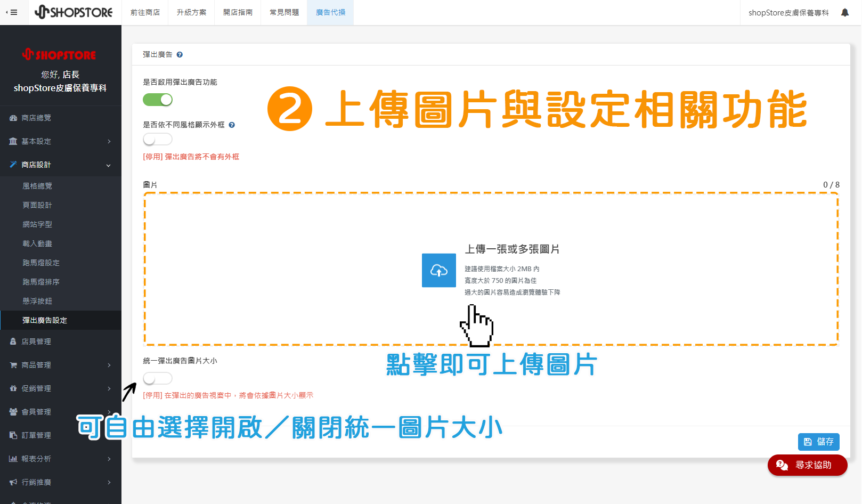Click the 促銷管理 gift icon

[x=13, y=388]
